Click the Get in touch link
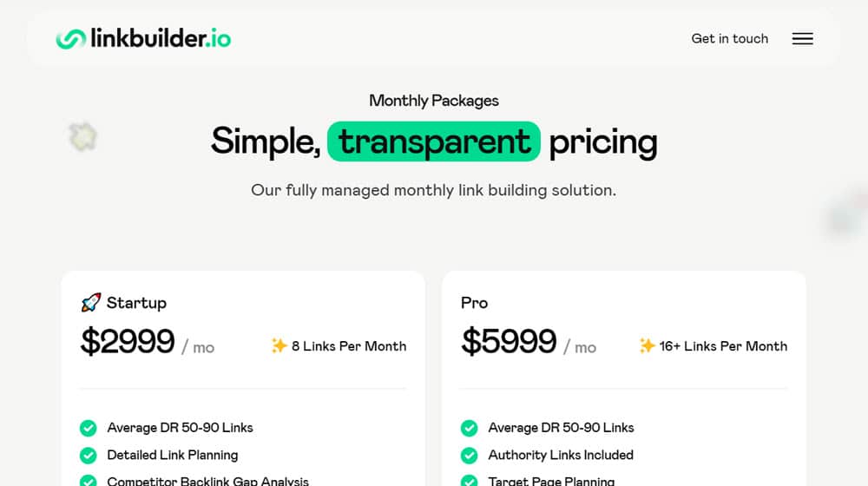868x486 pixels. [730, 39]
